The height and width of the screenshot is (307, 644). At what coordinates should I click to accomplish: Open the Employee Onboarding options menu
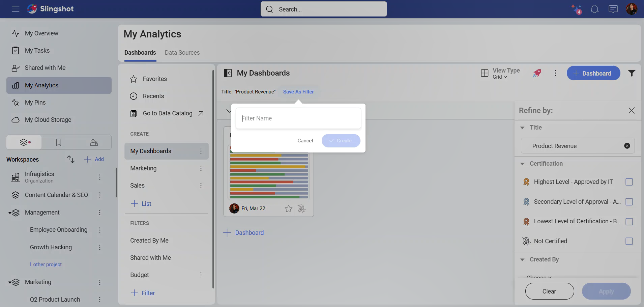[100, 230]
